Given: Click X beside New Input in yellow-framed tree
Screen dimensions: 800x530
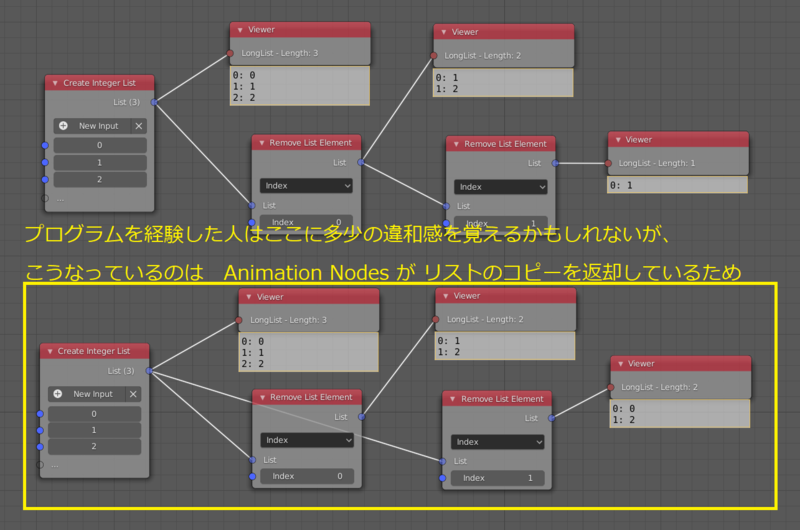Looking at the screenshot, I should tap(133, 394).
